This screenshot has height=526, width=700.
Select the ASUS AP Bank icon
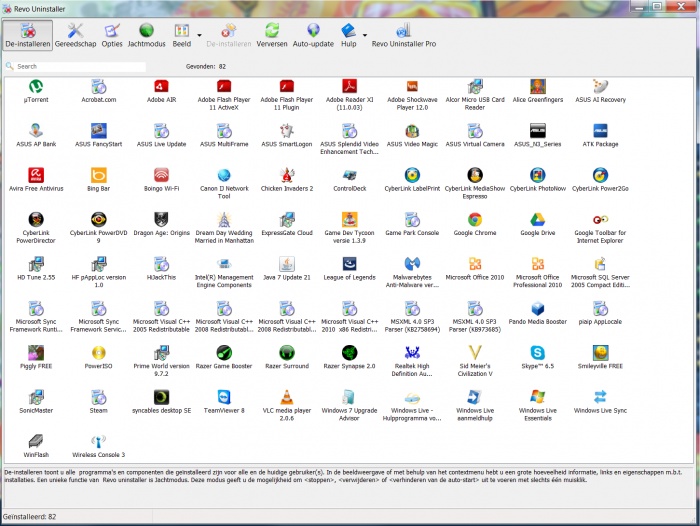(x=36, y=130)
